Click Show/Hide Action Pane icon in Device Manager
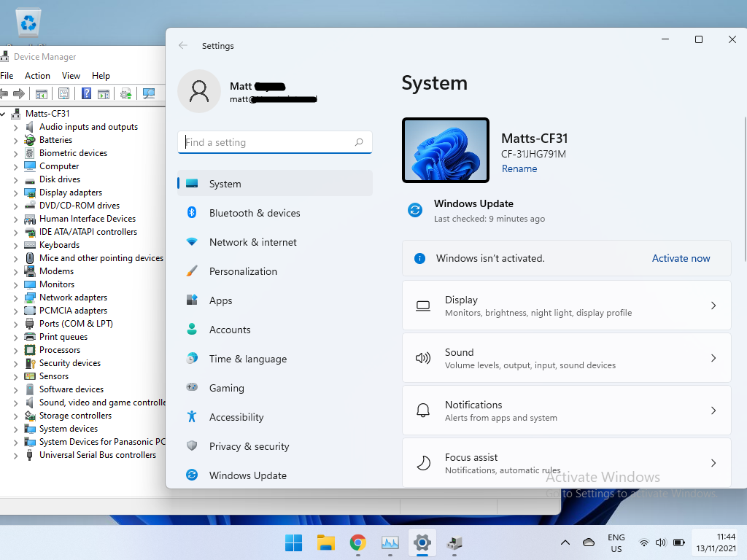The width and height of the screenshot is (747, 560). pos(104,93)
